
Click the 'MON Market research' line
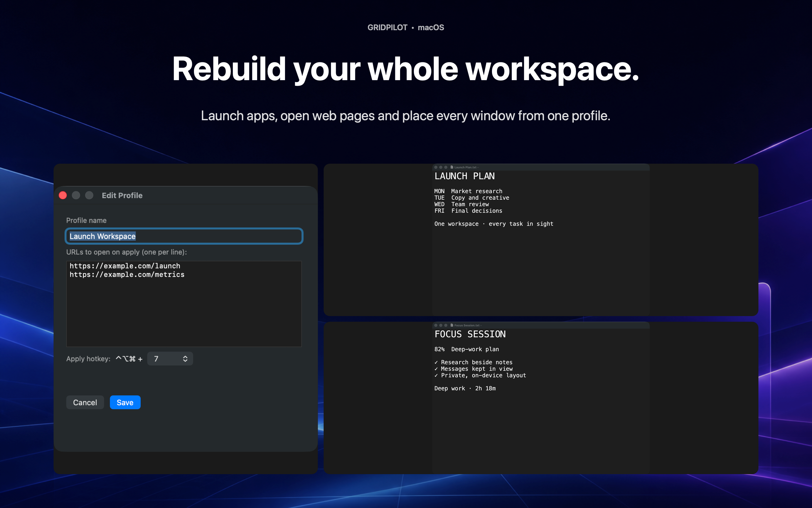[468, 191]
